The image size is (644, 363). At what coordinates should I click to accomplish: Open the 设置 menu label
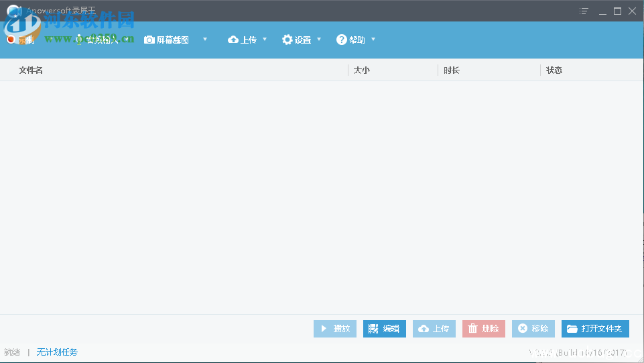tap(303, 40)
